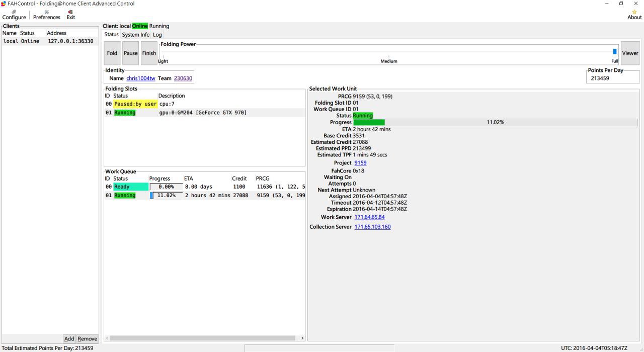The width and height of the screenshot is (644, 352).
Task: Click the Timeout 2016-04-12T04:57:48Z value
Action: pyautogui.click(x=380, y=203)
